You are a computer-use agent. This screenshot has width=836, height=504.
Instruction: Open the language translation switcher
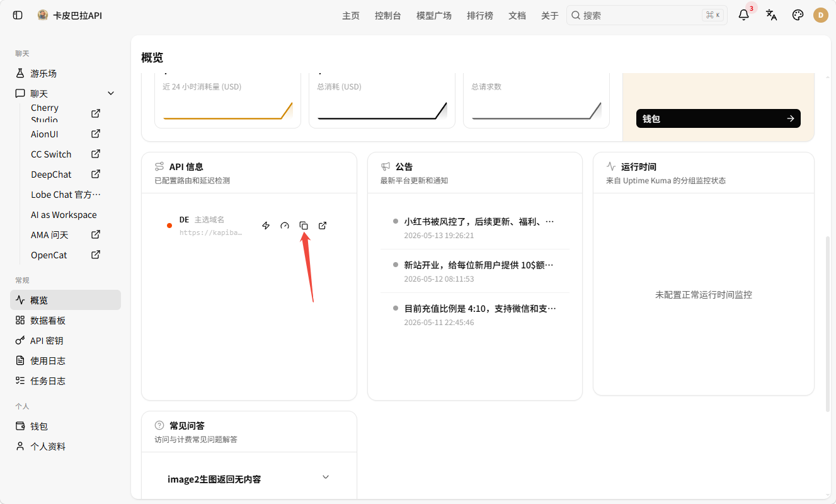[771, 15]
